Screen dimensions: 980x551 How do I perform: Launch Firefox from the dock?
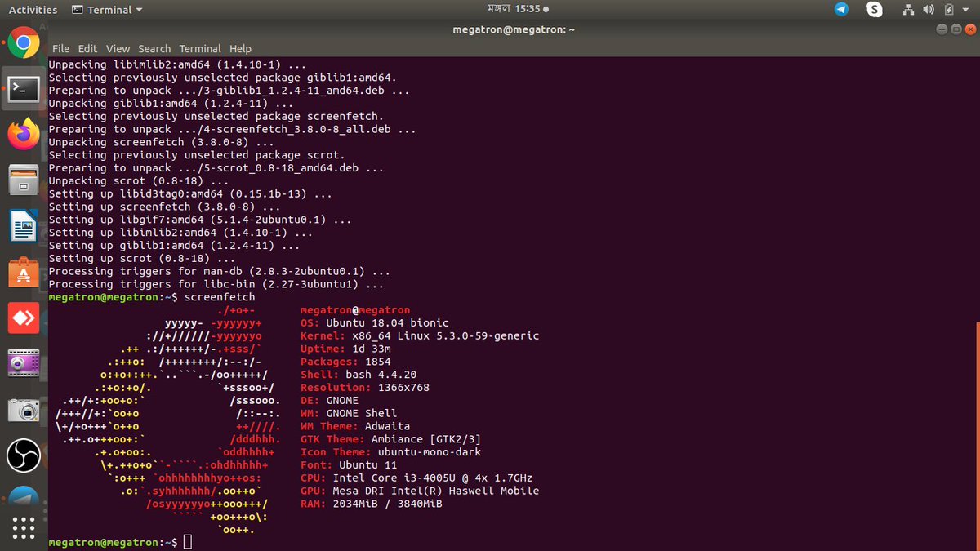[24, 131]
